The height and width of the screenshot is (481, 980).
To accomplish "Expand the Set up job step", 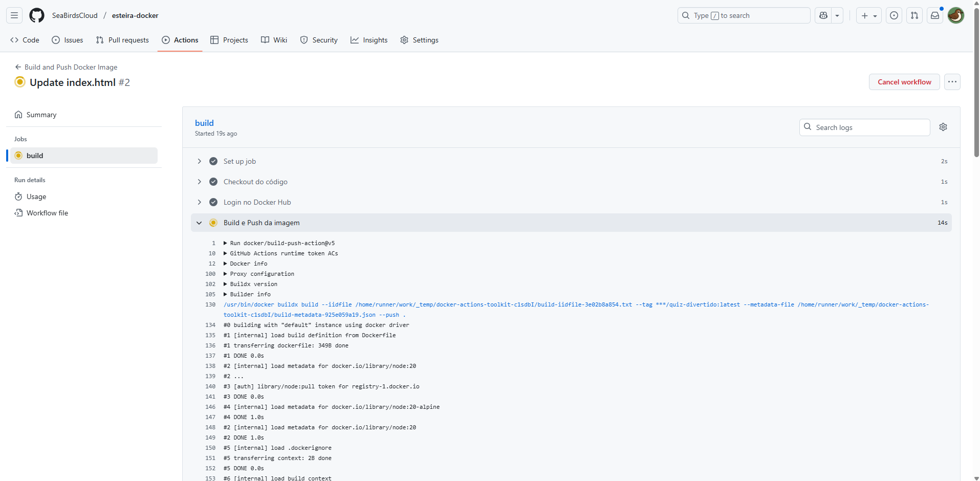I will 571,161.
